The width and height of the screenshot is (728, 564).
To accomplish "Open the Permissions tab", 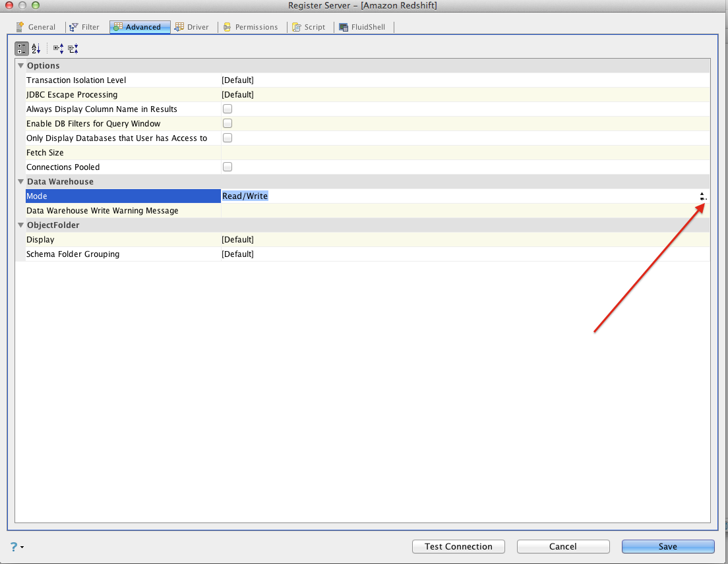I will click(251, 27).
